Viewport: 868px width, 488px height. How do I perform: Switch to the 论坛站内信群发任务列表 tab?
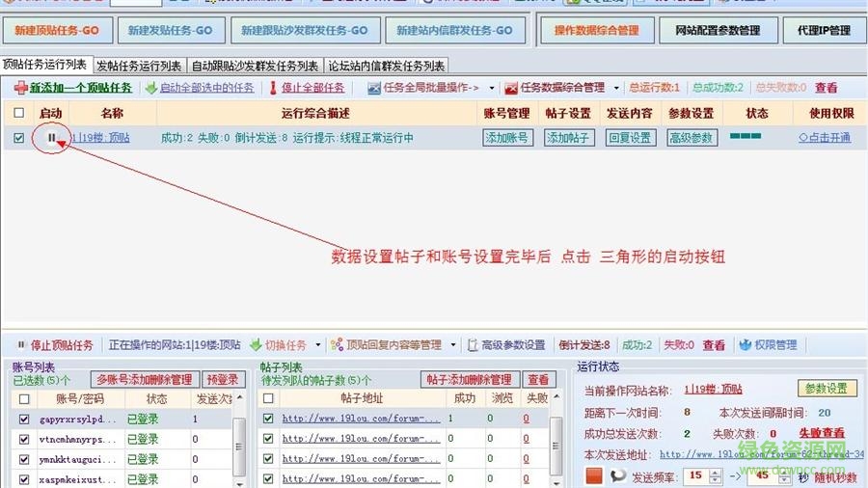386,67
